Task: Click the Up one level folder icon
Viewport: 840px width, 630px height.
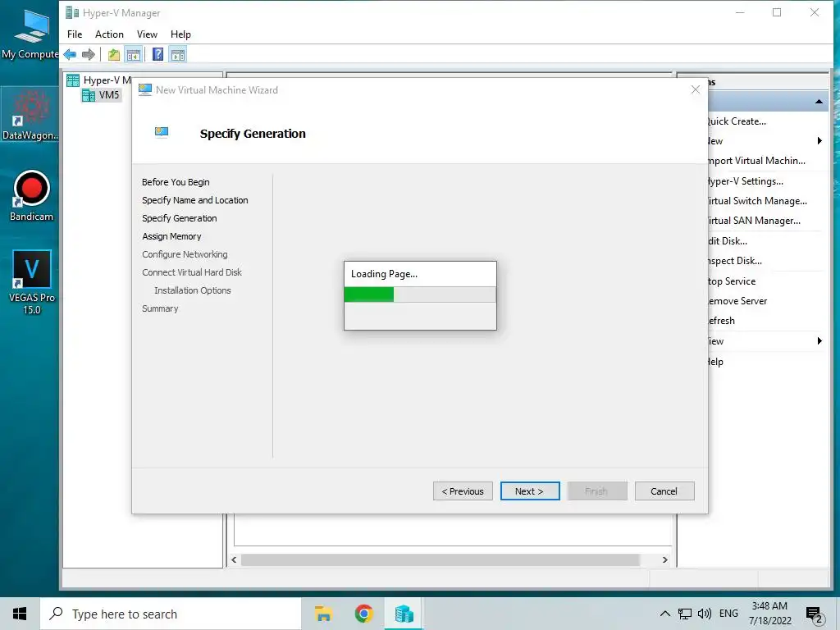Action: [x=113, y=55]
